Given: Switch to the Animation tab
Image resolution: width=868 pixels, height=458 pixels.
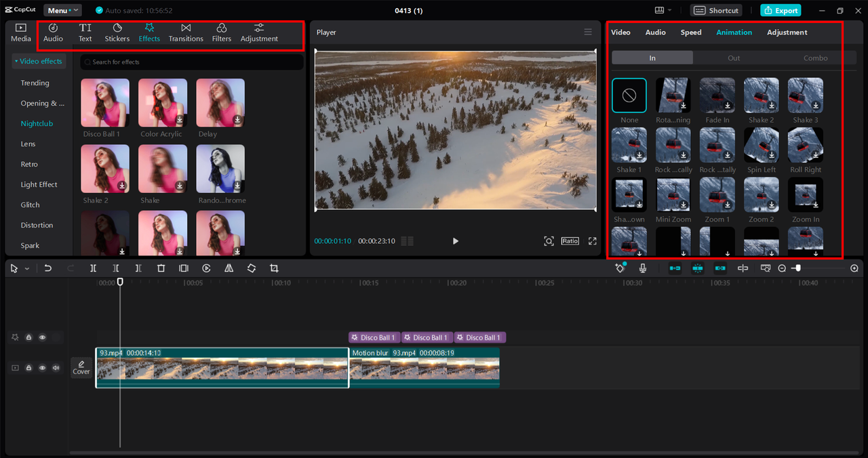Looking at the screenshot, I should point(734,33).
